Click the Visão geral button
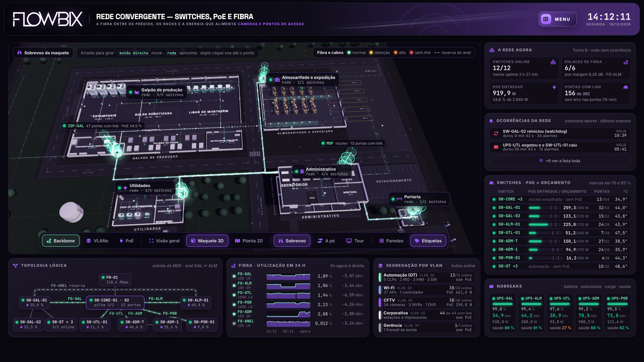The image size is (644, 362). click(x=165, y=241)
